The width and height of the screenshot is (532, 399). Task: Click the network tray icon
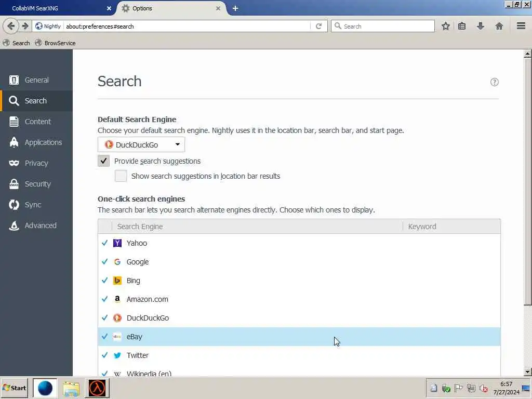471,388
